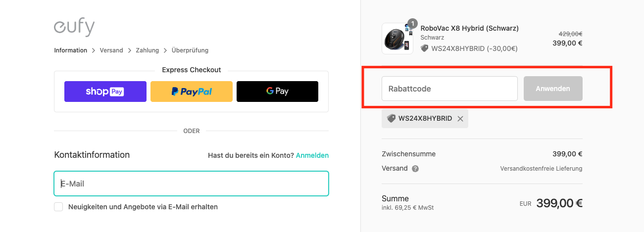The width and height of the screenshot is (644, 232).
Task: Click the Anwenden apply button
Action: 553,89
